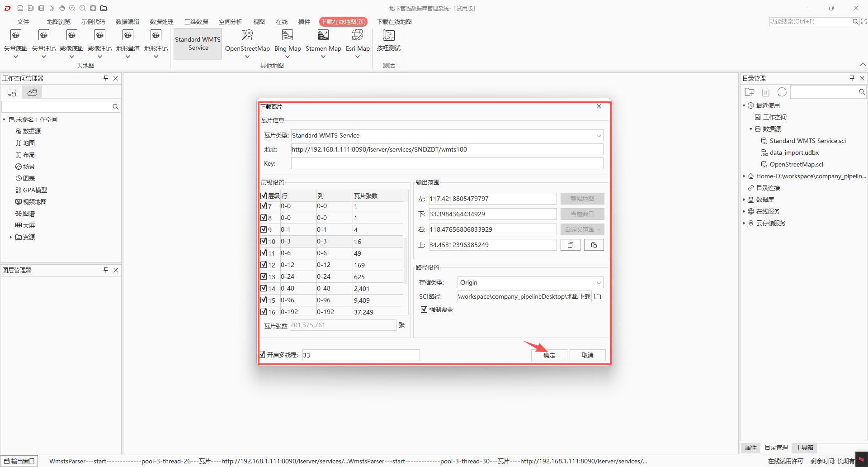868x467 pixels.
Task: Uncheck level 9 checkbox
Action: pos(264,229)
